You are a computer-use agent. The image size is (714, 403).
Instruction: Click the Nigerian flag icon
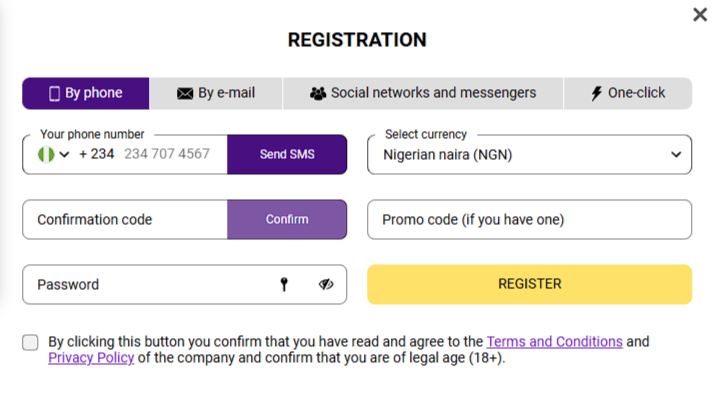coord(43,154)
